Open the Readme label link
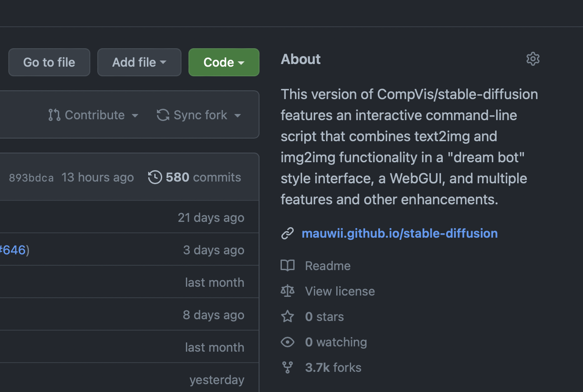This screenshot has height=392, width=583. tap(327, 266)
